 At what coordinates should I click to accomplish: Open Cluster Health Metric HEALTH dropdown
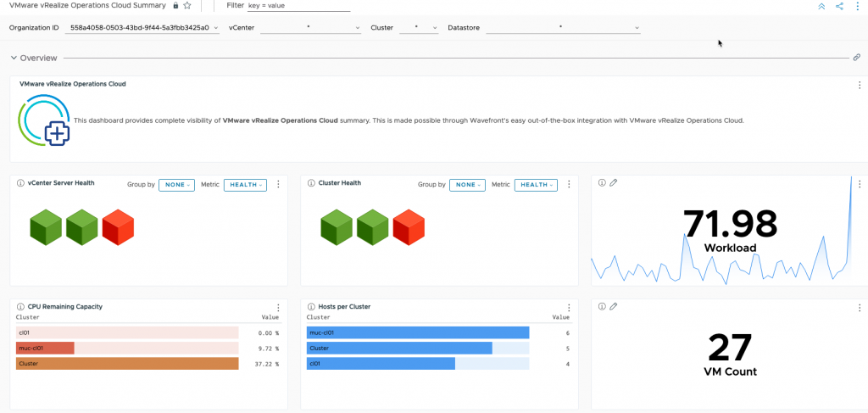[536, 185]
